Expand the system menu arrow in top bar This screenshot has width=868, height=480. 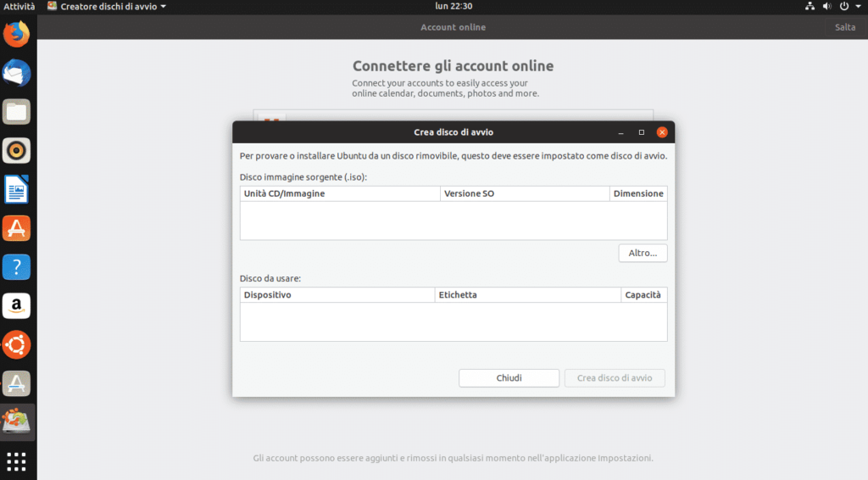point(858,6)
